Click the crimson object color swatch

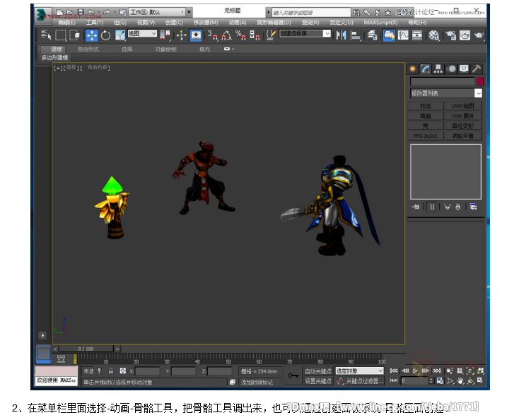click(x=479, y=81)
